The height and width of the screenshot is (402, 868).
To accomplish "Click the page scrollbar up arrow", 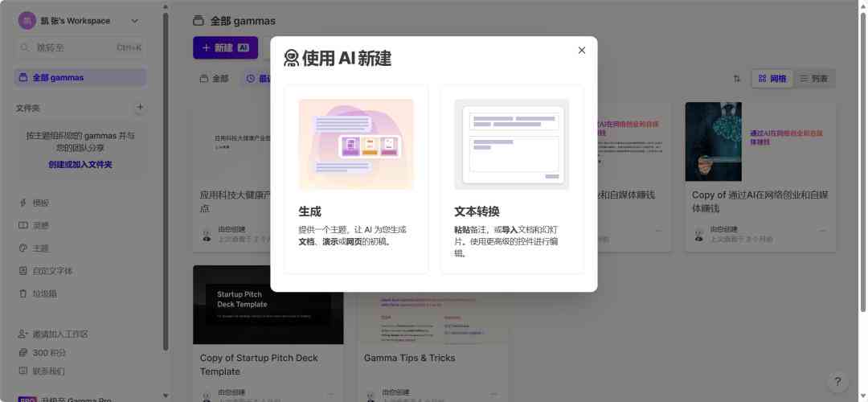I will tap(863, 5).
